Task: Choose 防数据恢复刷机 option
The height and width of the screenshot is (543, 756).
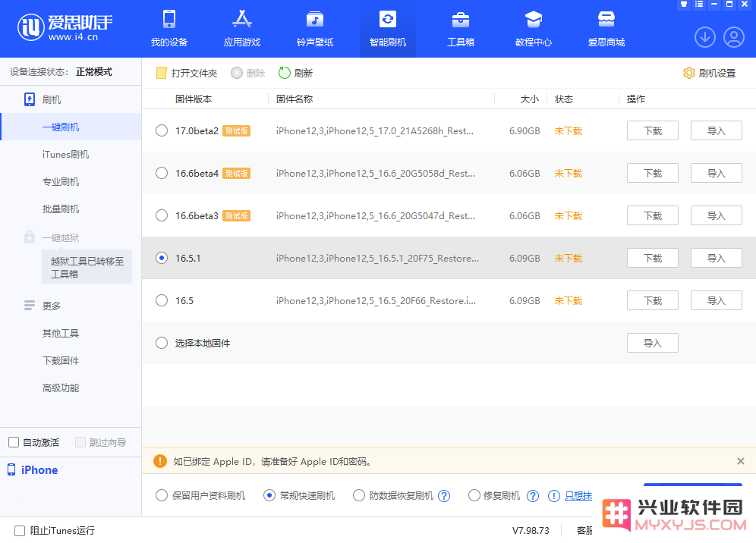Action: [x=359, y=495]
